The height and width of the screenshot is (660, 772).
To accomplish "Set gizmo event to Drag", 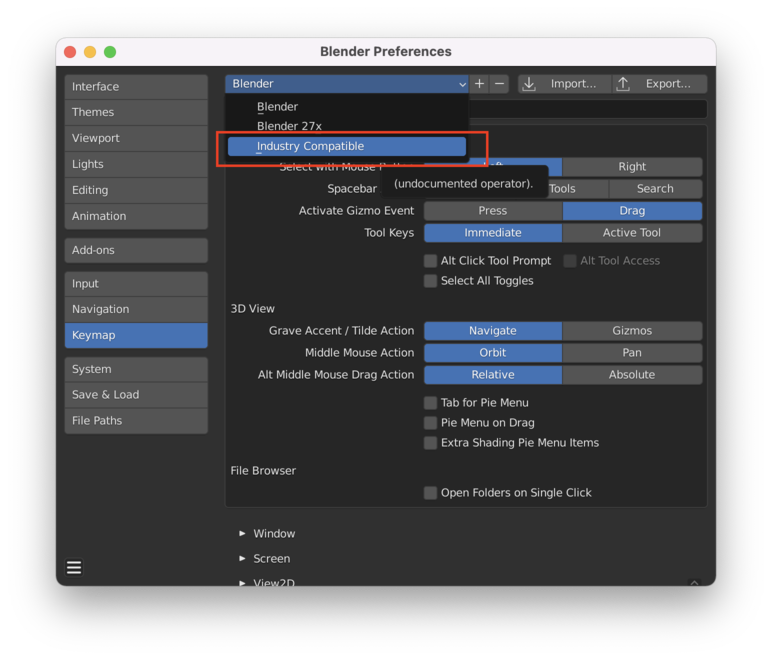I will (632, 211).
